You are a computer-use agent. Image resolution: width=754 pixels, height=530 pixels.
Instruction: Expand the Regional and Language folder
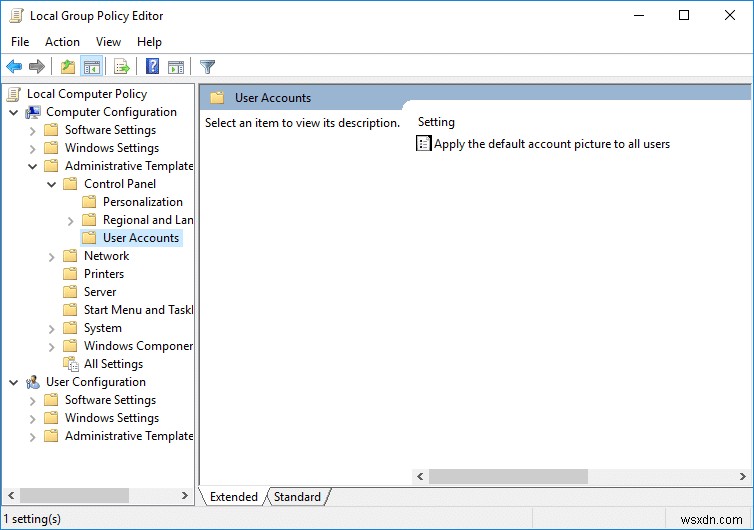[x=70, y=221]
